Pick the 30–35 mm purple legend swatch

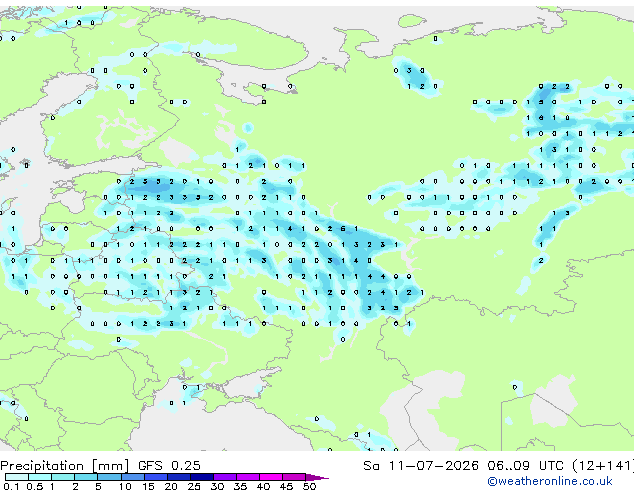[x=225, y=477]
